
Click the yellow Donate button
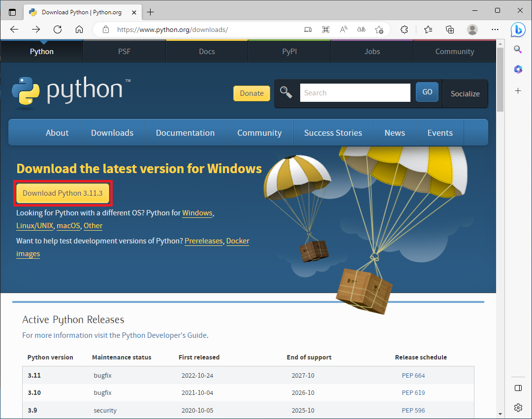pos(251,93)
